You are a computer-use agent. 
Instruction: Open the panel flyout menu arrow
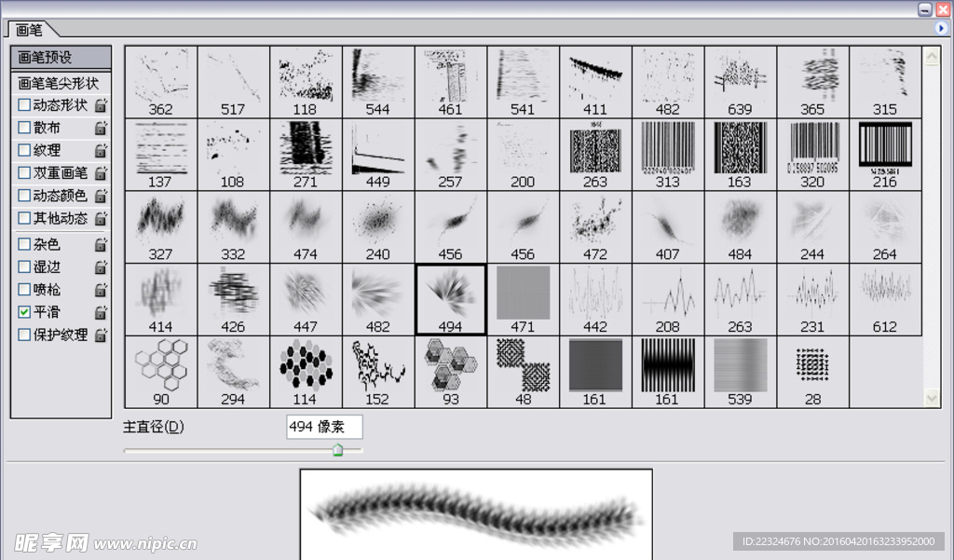(x=941, y=28)
